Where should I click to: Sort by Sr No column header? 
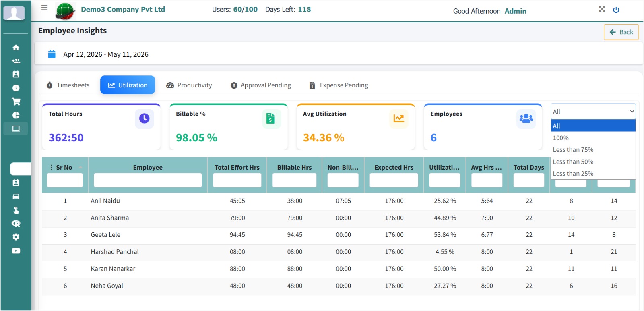point(64,167)
